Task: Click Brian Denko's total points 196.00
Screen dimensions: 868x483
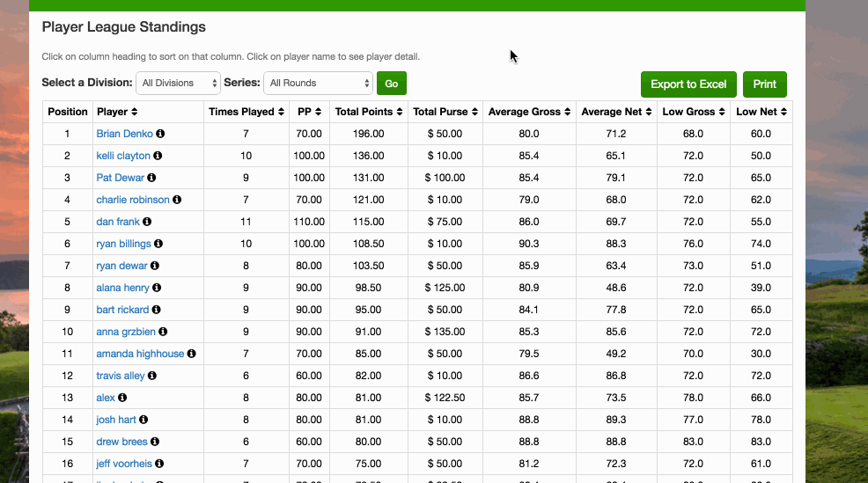Action: (x=369, y=134)
